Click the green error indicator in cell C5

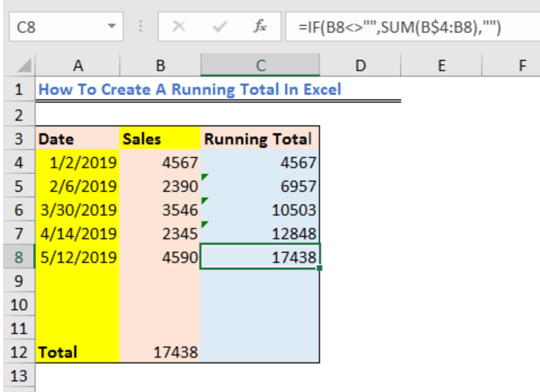(205, 177)
